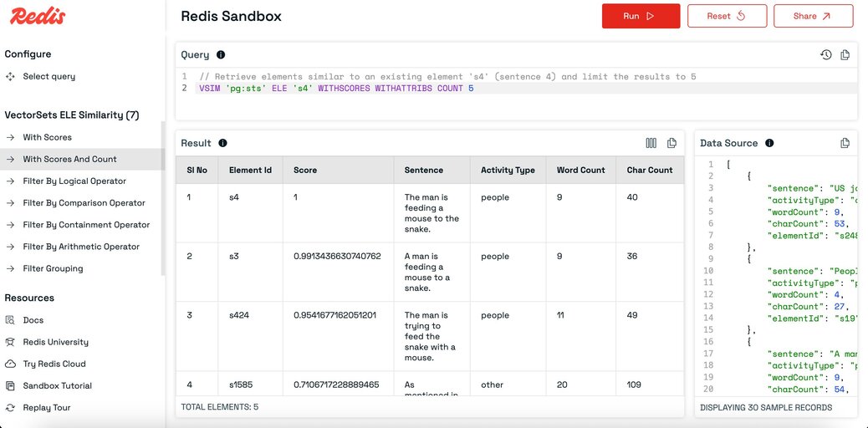Open Redis University link
Image resolution: width=868 pixels, height=428 pixels.
pyautogui.click(x=55, y=342)
